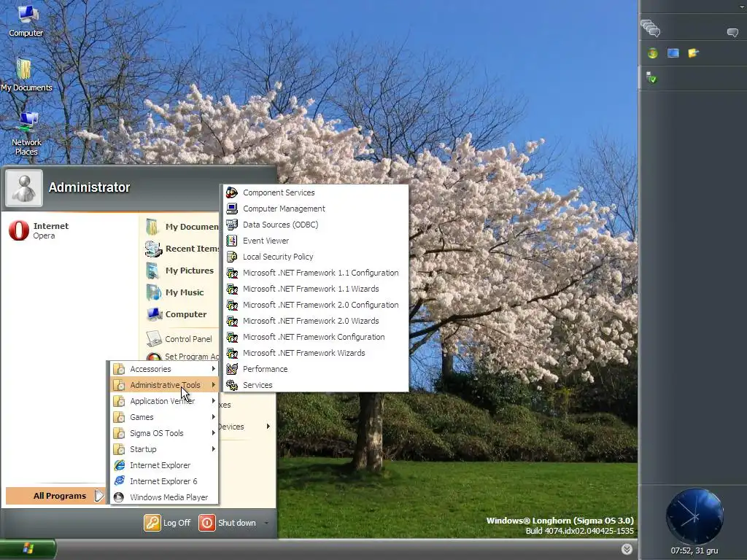Click the Performance monitor icon

click(x=232, y=369)
